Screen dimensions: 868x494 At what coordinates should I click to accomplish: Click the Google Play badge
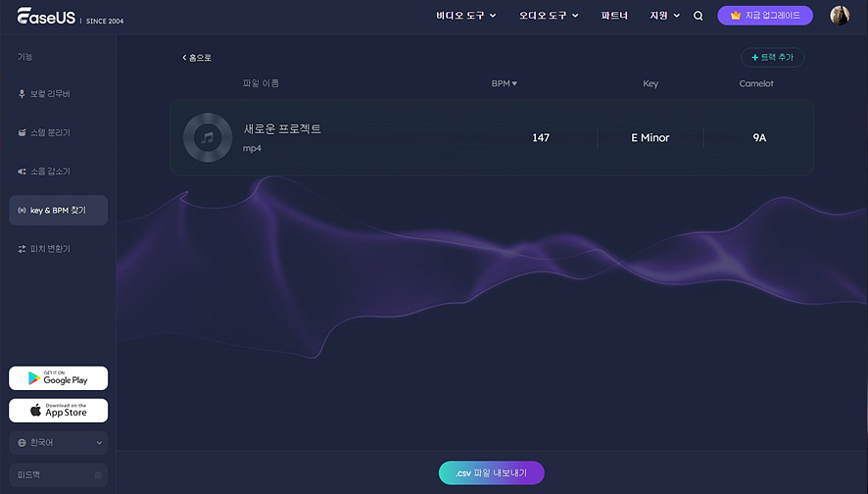pyautogui.click(x=58, y=378)
